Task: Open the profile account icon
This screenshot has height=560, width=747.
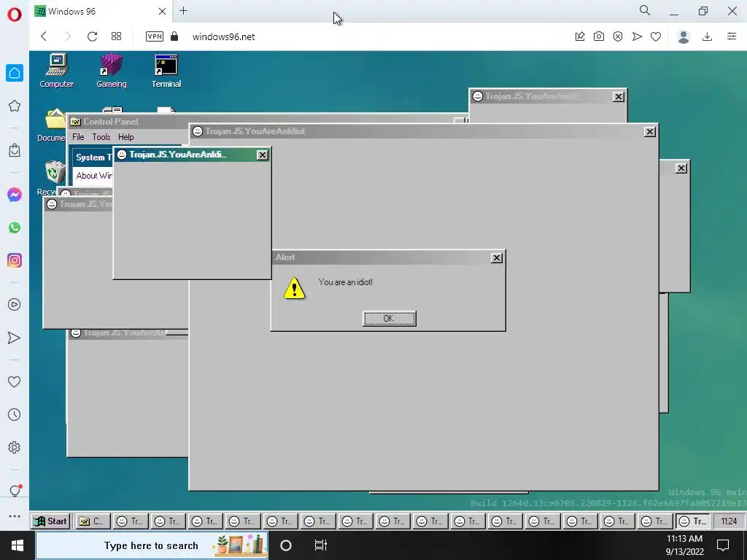Action: [x=684, y=36]
